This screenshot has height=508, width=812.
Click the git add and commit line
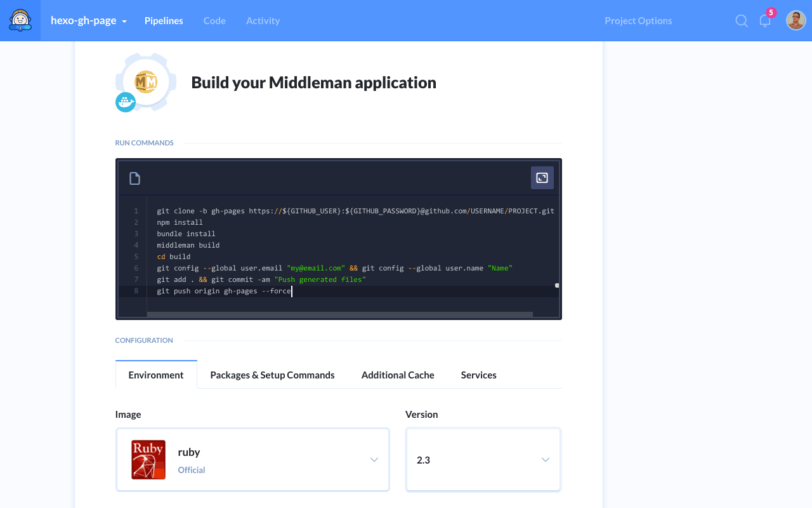261,279
